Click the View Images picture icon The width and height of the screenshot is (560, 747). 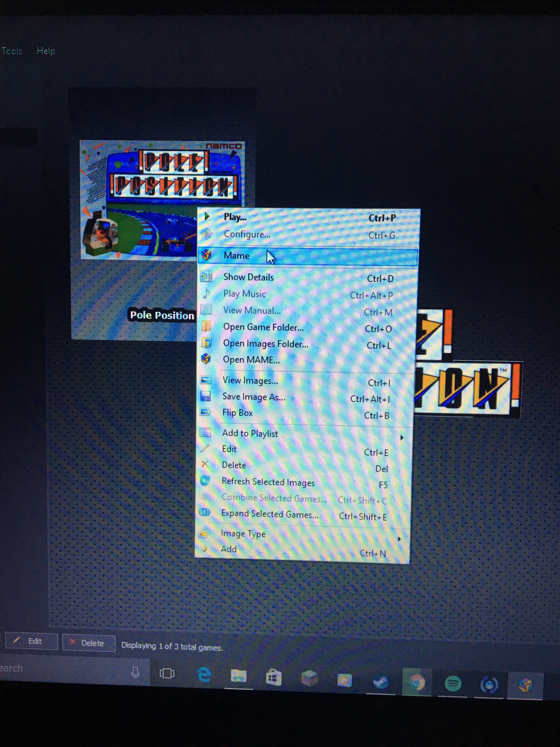[x=206, y=380]
